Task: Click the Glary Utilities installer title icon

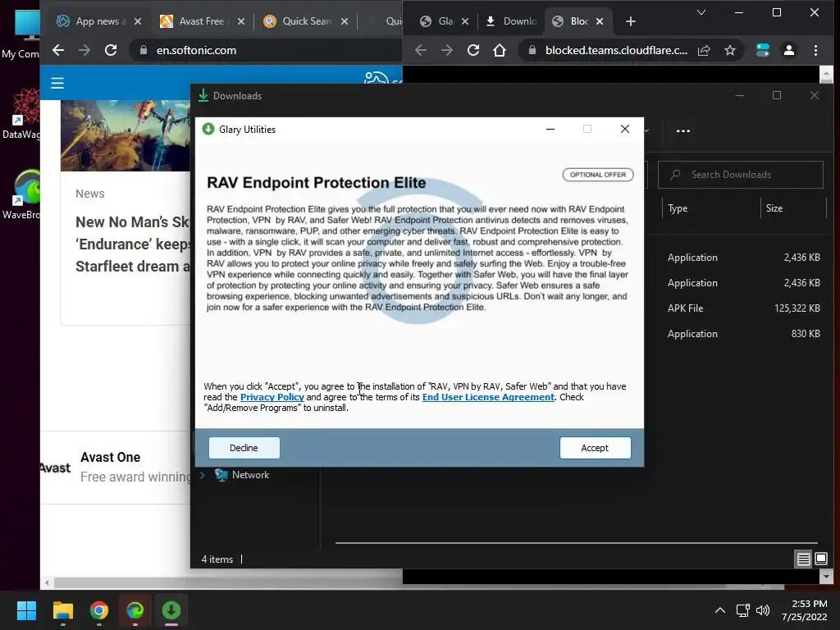Action: tap(208, 129)
